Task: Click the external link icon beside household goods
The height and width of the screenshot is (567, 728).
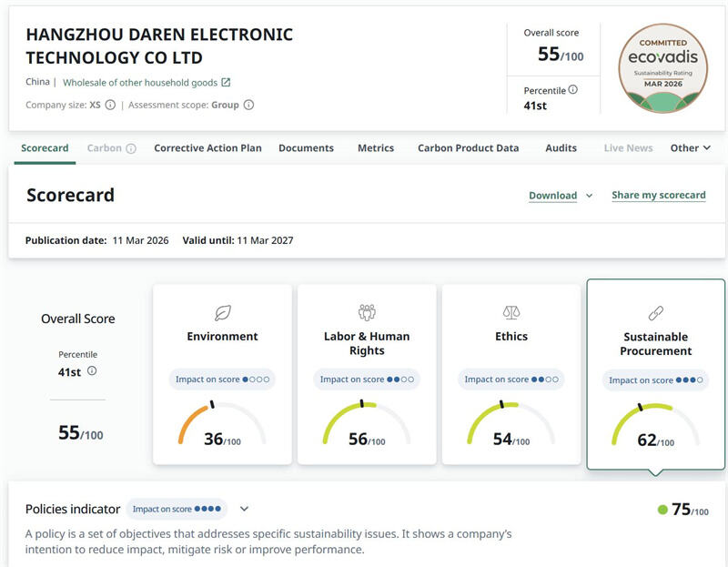Action: click(227, 83)
